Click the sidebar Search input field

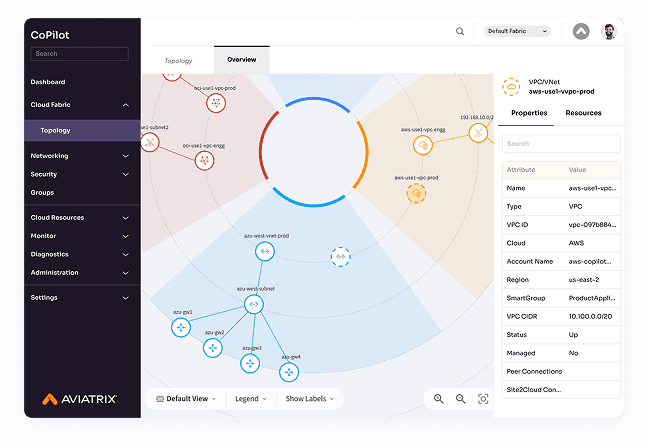click(x=79, y=54)
